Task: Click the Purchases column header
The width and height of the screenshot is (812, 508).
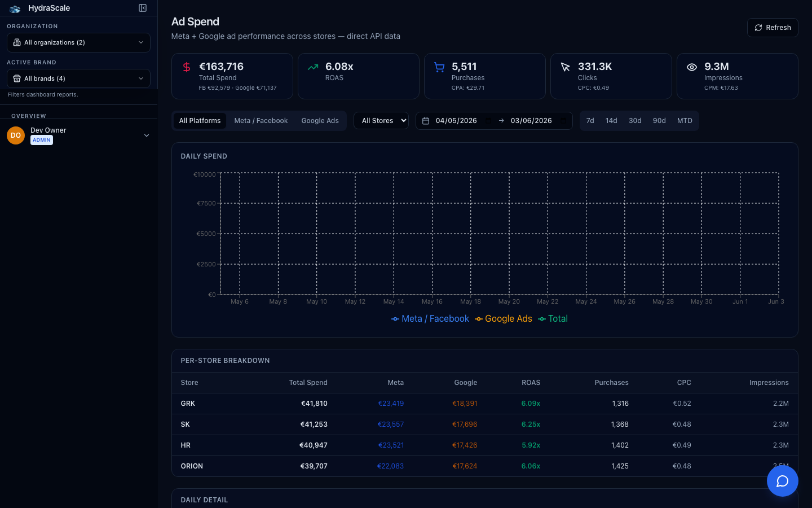Action: coord(612,383)
